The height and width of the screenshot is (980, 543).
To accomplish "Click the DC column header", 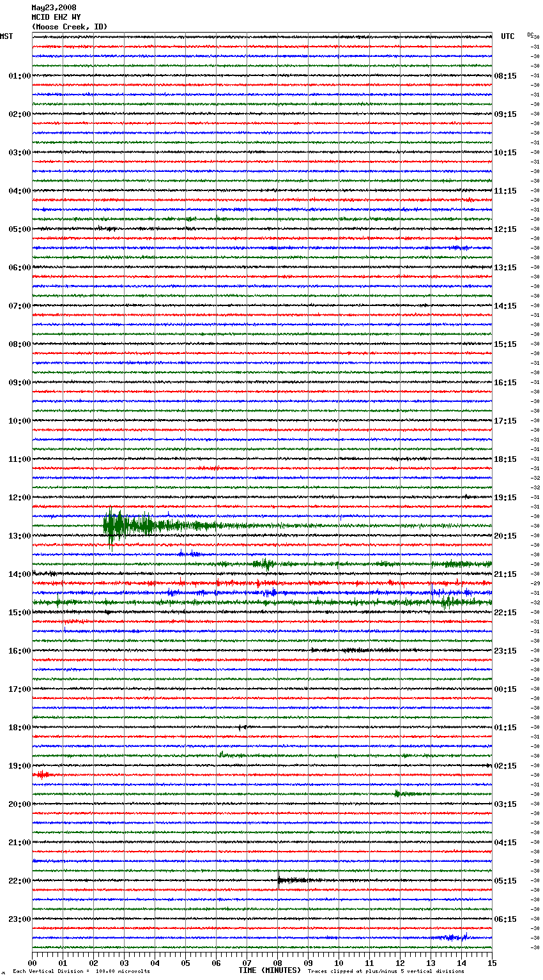I will tap(530, 34).
